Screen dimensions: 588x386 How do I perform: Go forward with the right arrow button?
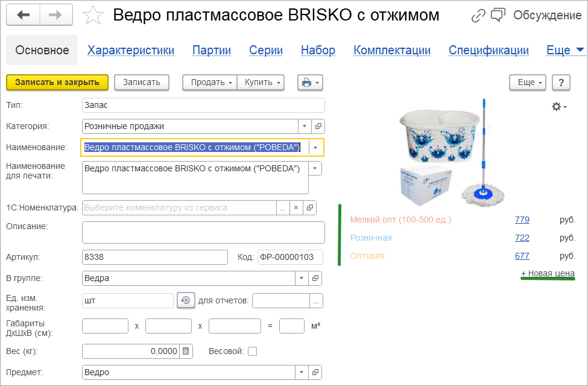56,15
